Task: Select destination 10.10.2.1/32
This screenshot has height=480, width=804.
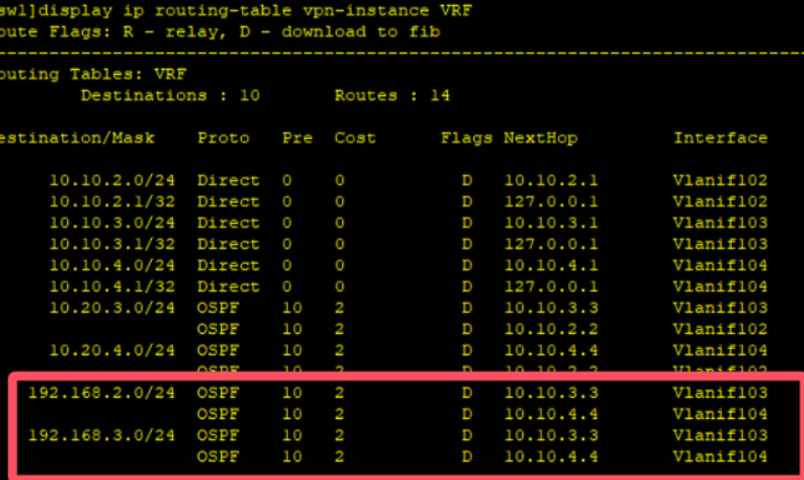Action: click(112, 202)
